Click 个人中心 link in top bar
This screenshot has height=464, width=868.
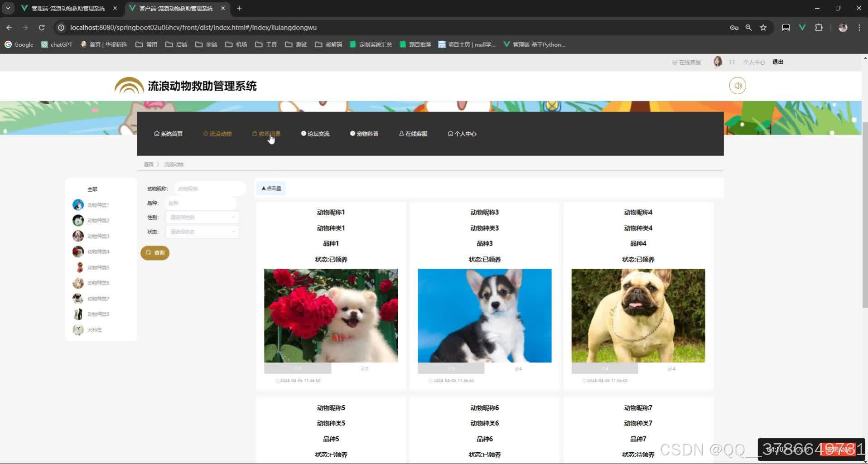(x=754, y=62)
